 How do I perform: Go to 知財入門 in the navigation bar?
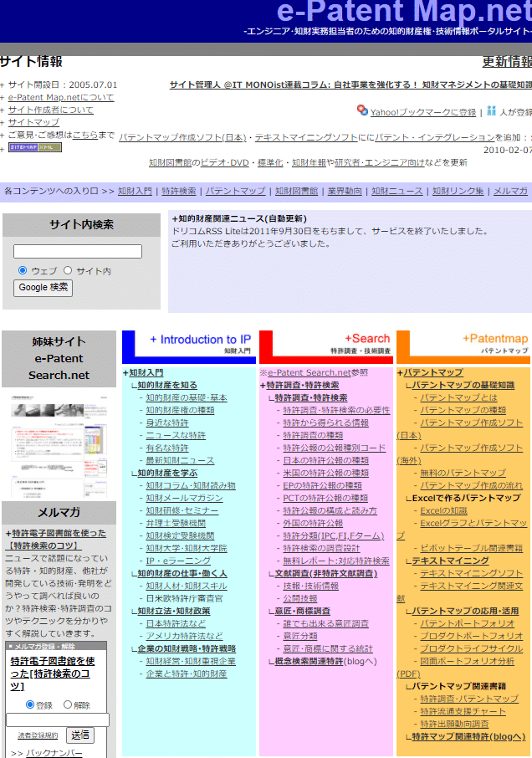pyautogui.click(x=135, y=191)
